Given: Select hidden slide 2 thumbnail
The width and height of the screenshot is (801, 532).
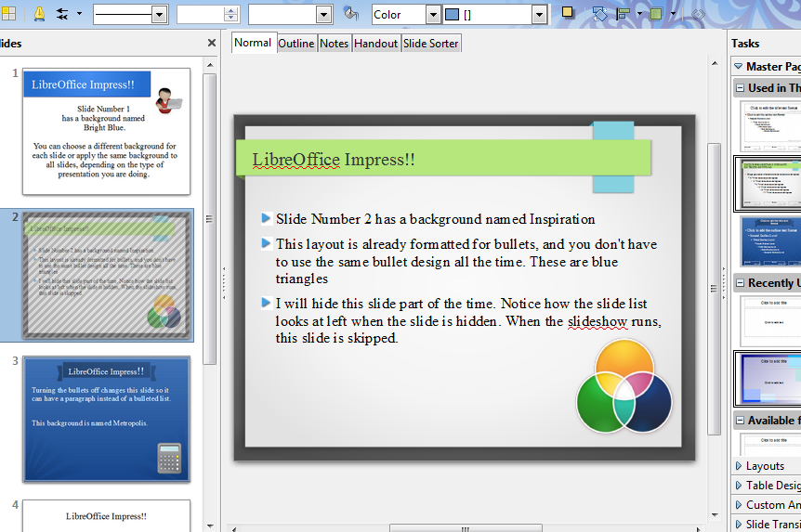Looking at the screenshot, I should coord(106,275).
